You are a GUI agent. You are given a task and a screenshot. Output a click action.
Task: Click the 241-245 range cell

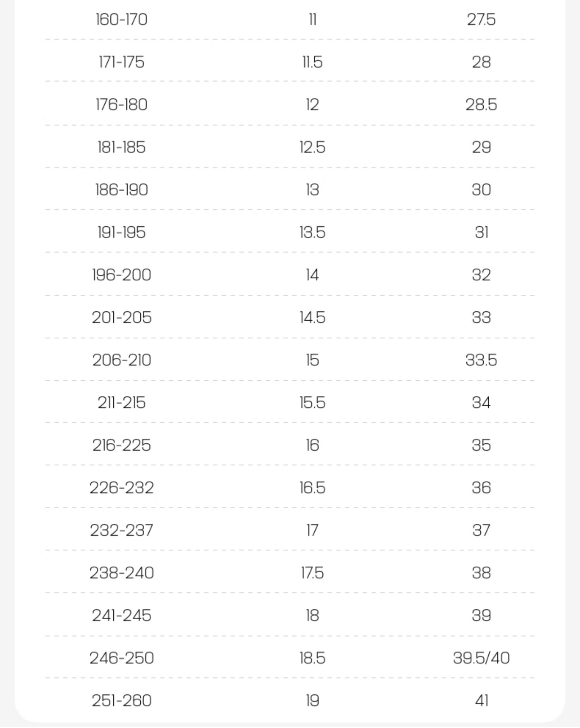pos(121,615)
